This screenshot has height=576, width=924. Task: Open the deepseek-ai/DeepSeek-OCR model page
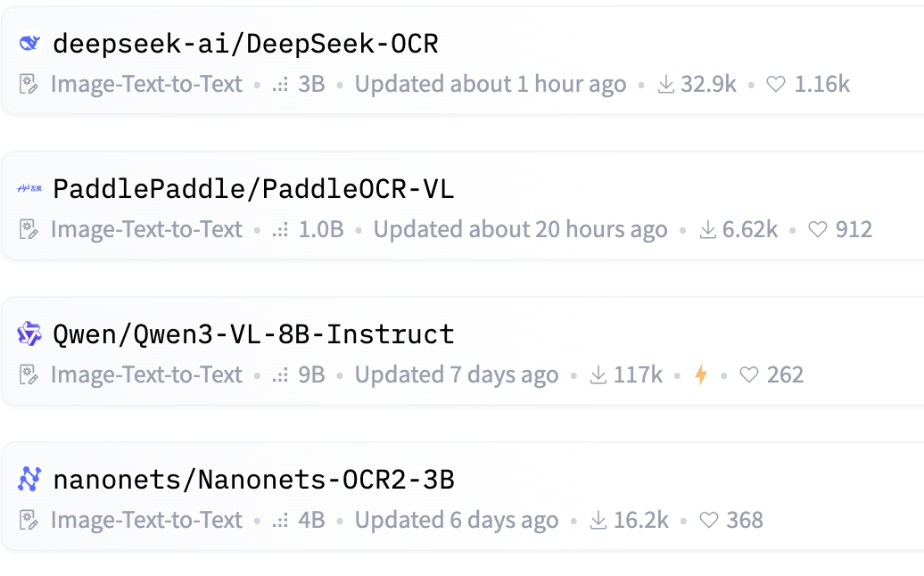(x=245, y=43)
